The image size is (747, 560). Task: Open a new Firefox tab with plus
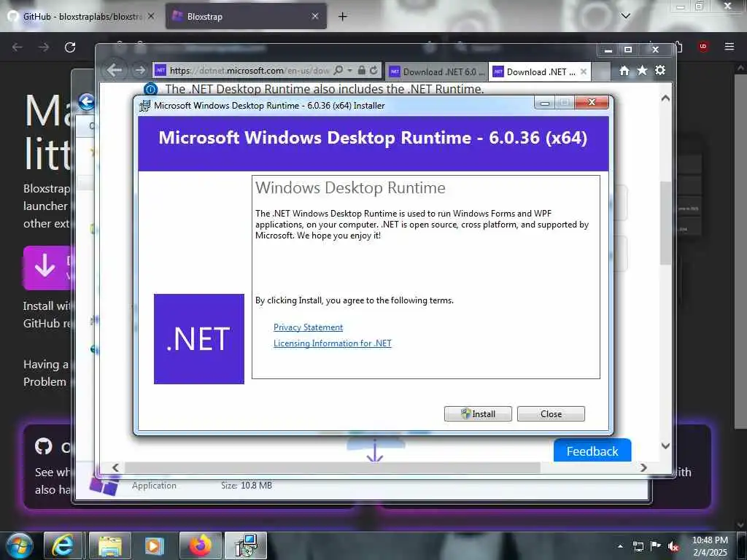[x=343, y=16]
